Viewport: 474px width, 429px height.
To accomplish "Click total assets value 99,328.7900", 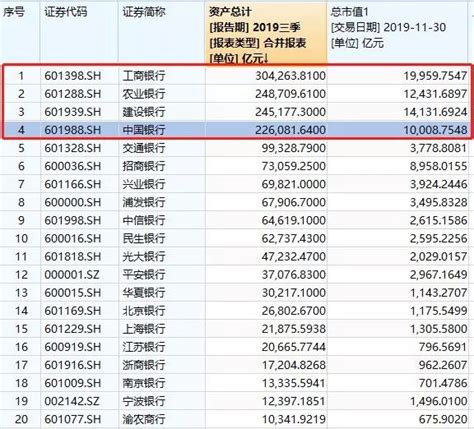I will point(293,148).
